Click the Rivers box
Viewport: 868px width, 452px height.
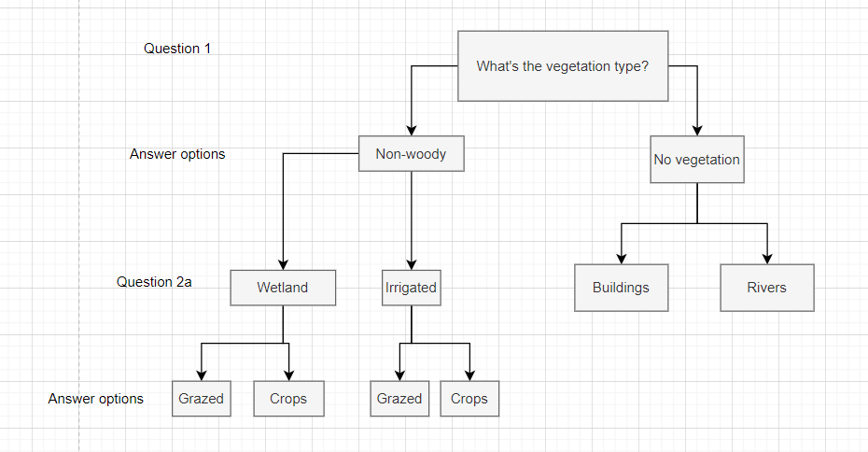766,288
